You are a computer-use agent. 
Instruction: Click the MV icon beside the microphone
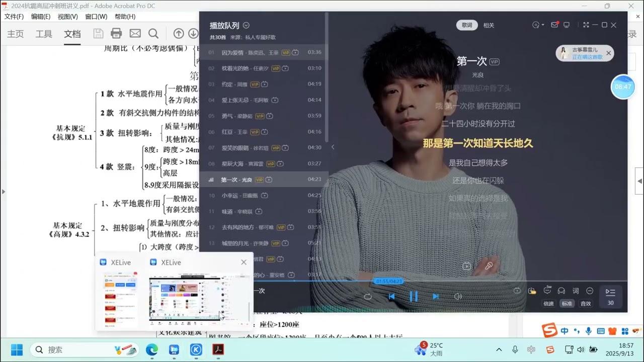467,266
